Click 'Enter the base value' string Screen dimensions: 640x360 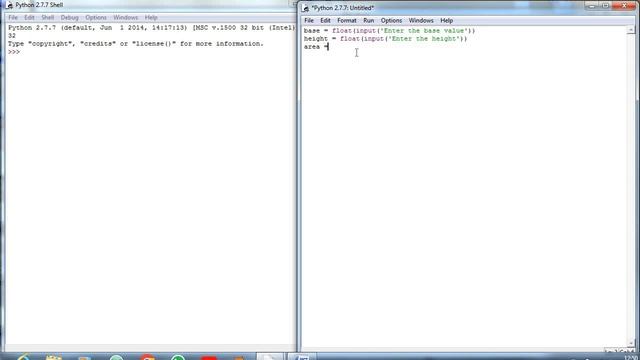[424, 31]
